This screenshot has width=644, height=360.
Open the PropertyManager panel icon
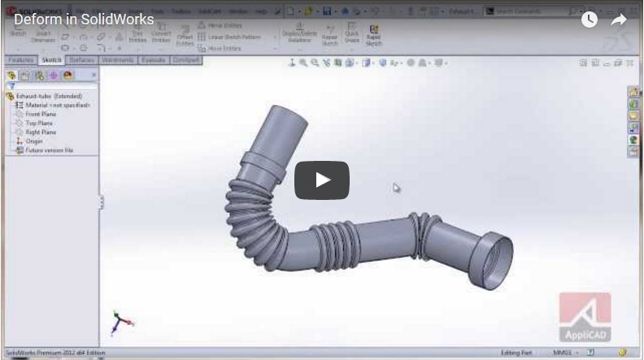[x=25, y=75]
